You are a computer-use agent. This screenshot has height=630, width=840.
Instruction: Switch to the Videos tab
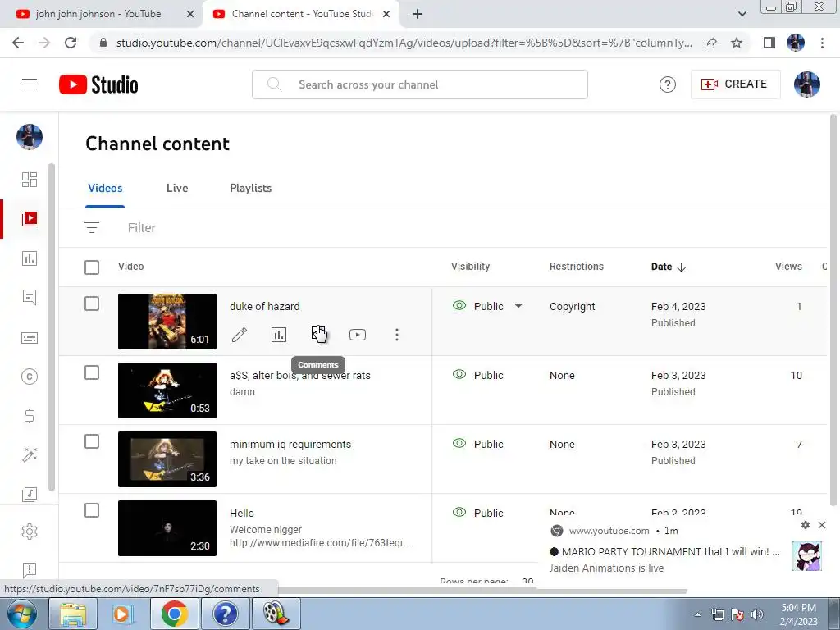pyautogui.click(x=105, y=188)
